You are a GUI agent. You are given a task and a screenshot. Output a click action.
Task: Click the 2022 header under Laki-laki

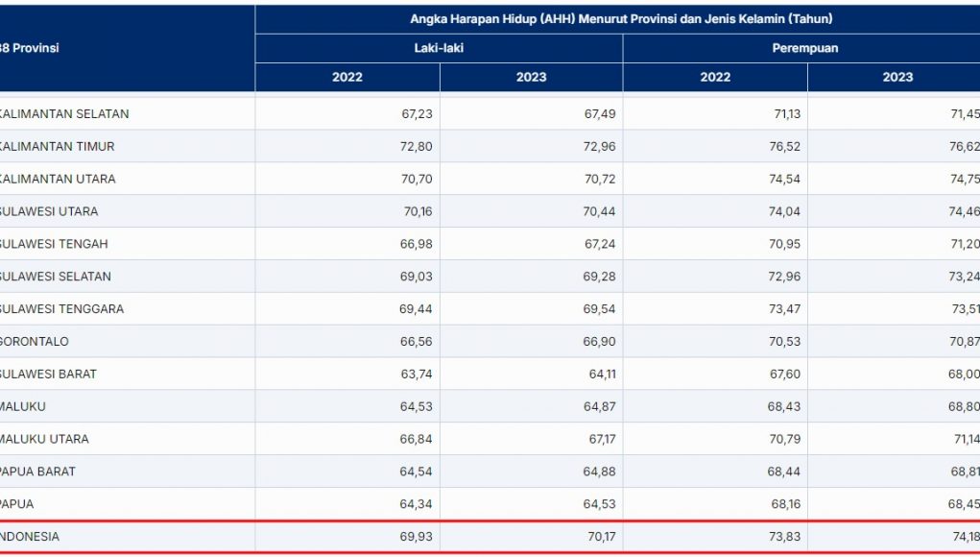click(347, 77)
